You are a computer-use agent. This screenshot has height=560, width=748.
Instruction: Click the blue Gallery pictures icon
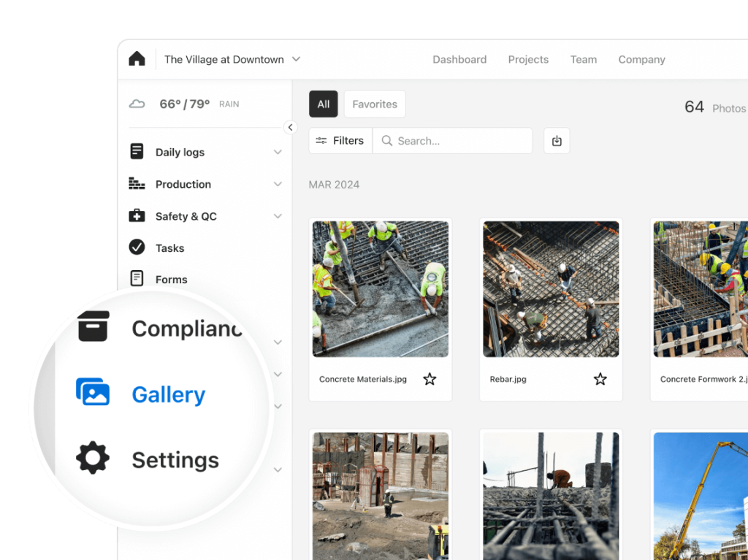click(93, 392)
